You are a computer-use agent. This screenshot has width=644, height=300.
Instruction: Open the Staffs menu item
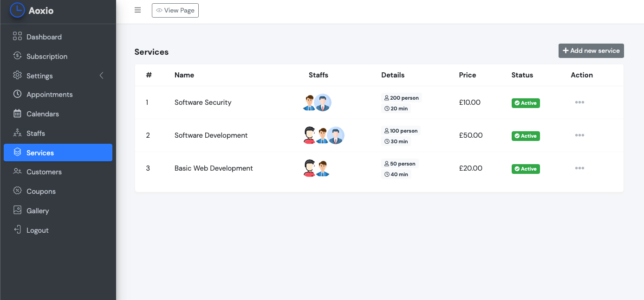36,134
